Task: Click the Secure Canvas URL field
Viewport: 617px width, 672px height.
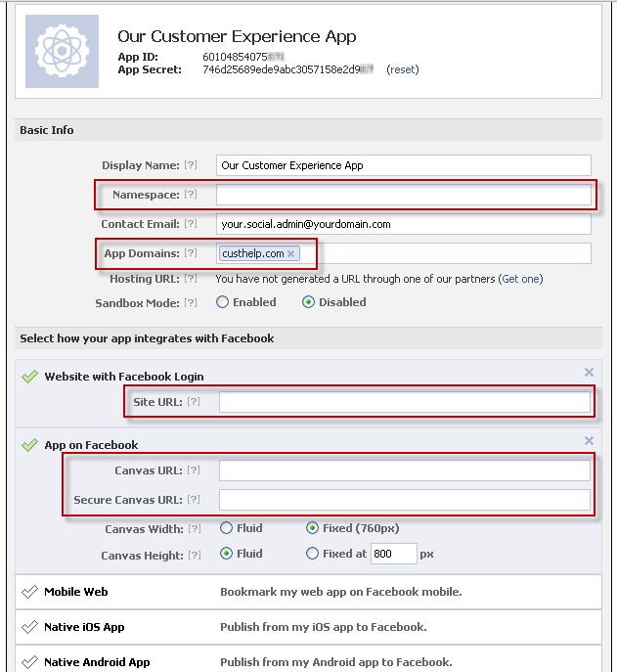Action: [x=404, y=501]
